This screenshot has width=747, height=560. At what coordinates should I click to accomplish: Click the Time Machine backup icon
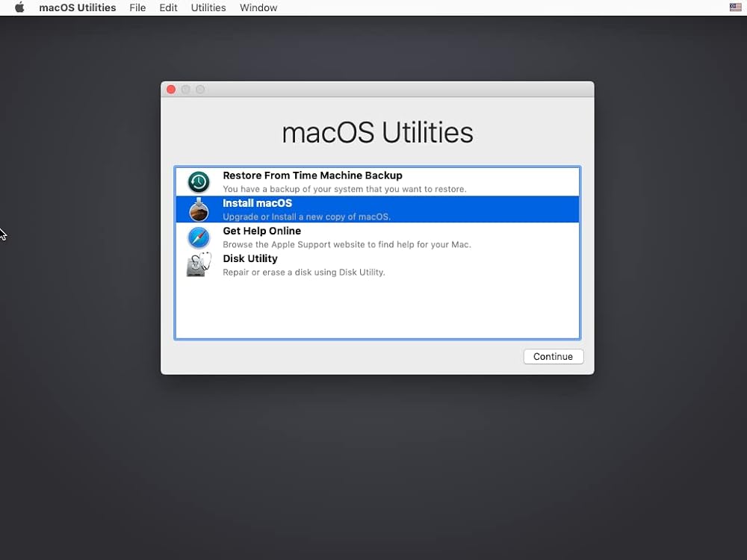[x=199, y=181]
